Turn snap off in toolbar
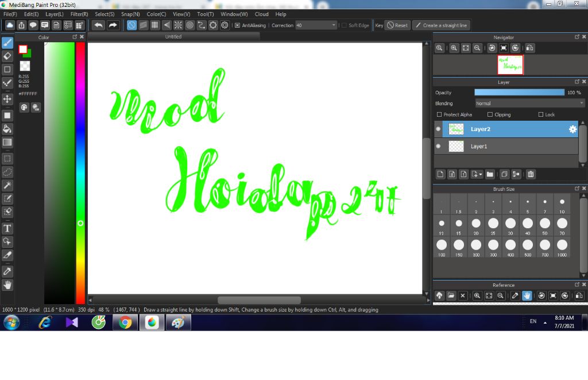Image resolution: width=588 pixels, height=380 pixels. point(131,25)
